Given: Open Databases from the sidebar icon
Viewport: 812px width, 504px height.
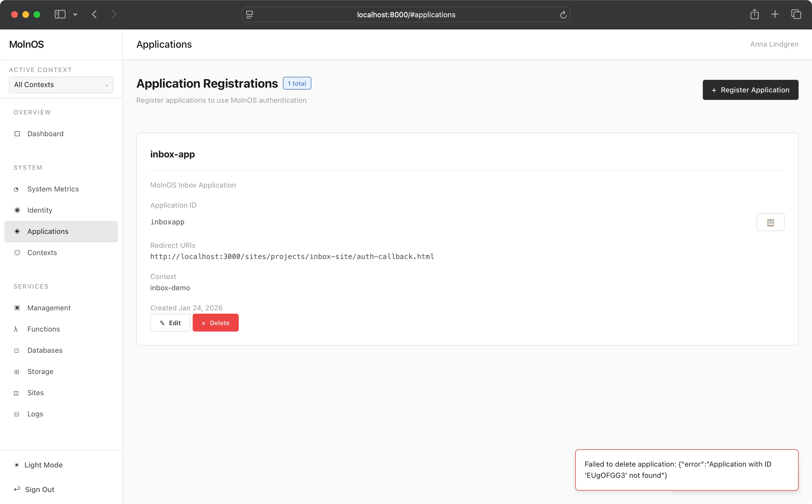Looking at the screenshot, I should tap(17, 350).
